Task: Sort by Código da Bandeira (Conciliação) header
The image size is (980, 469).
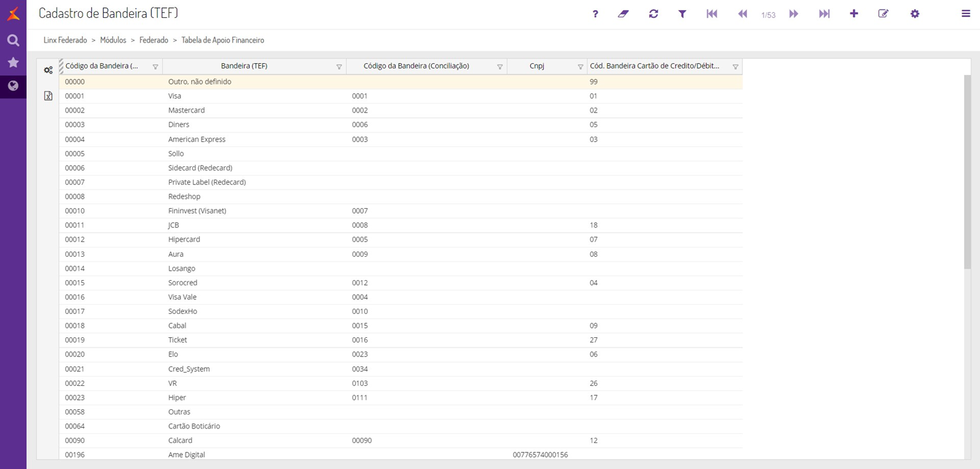Action: point(416,66)
